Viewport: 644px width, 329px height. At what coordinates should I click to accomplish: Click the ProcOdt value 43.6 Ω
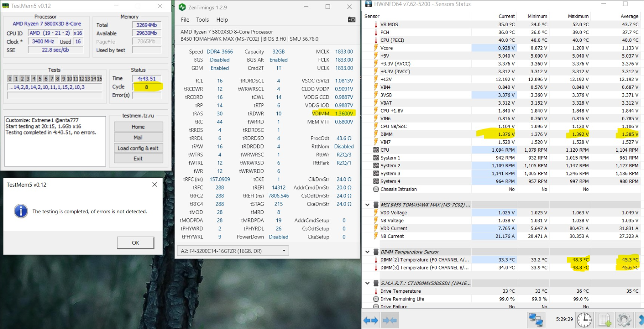[344, 138]
